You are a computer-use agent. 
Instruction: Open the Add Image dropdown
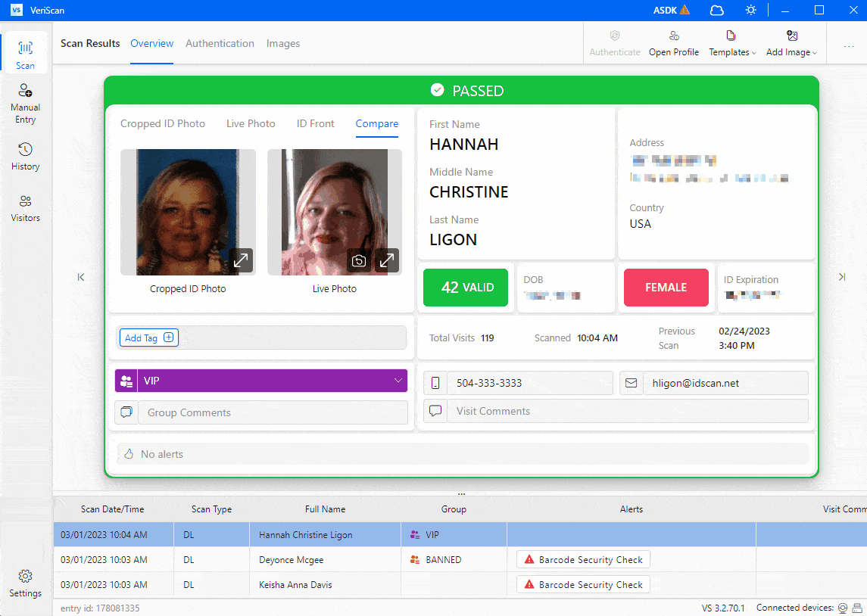(x=791, y=44)
